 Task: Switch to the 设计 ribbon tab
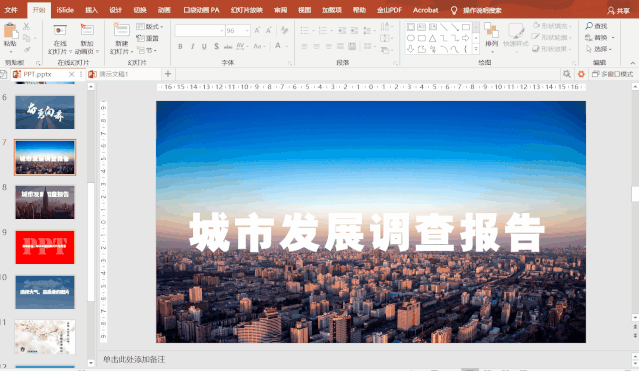click(x=115, y=10)
